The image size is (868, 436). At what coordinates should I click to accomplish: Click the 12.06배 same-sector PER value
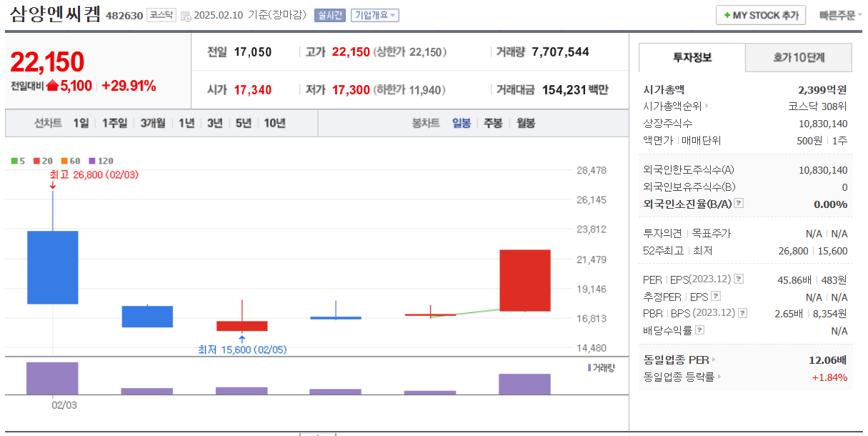point(828,360)
